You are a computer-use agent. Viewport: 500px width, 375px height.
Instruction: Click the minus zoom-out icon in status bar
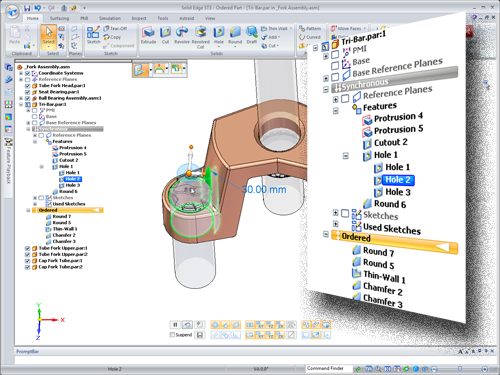(x=434, y=369)
